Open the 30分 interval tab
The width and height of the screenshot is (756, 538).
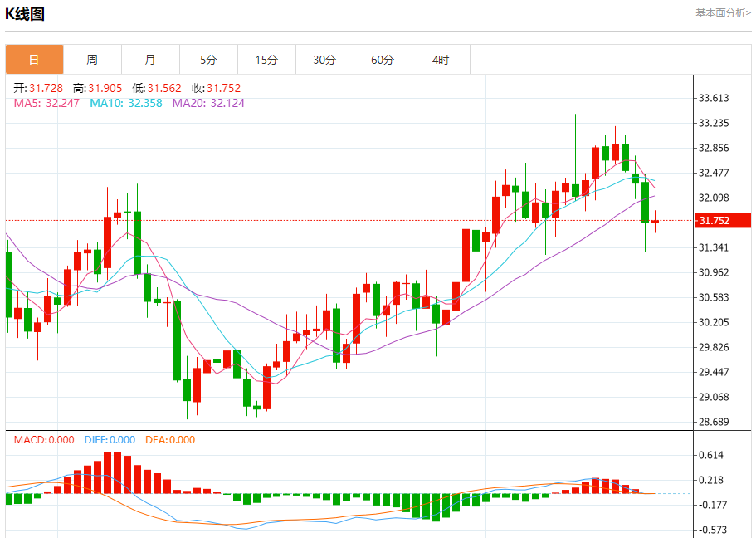[x=324, y=60]
